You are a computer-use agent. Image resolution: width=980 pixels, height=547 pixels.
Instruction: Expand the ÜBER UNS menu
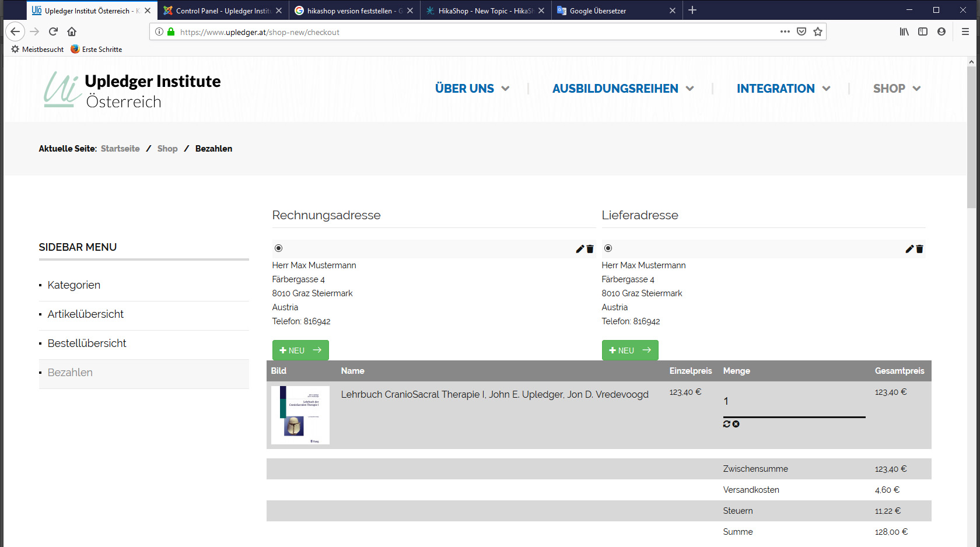tap(472, 89)
